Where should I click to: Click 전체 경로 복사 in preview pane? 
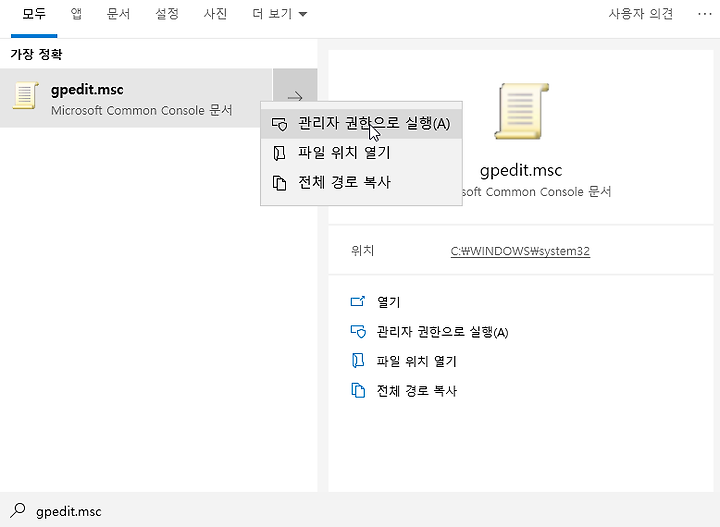coord(416,391)
